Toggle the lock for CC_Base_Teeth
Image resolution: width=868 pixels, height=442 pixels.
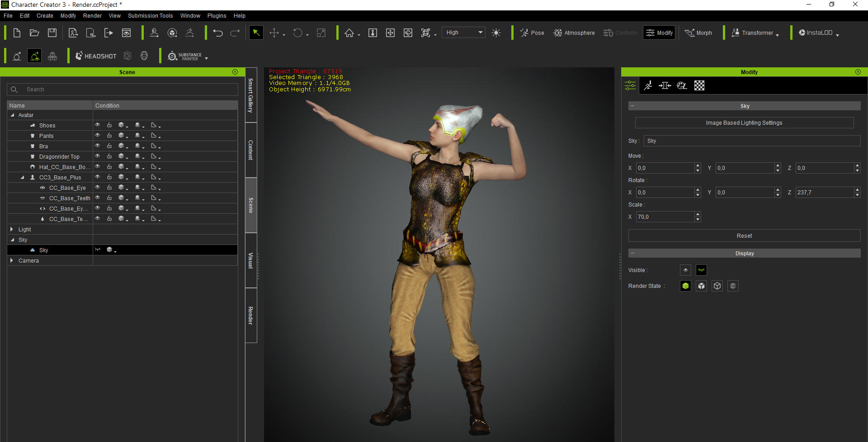tap(109, 197)
